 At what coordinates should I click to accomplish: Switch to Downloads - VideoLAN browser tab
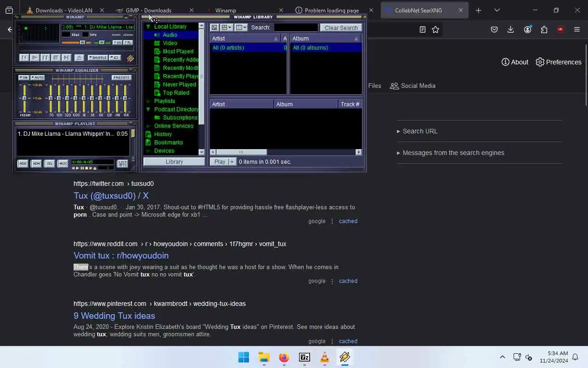(x=64, y=10)
